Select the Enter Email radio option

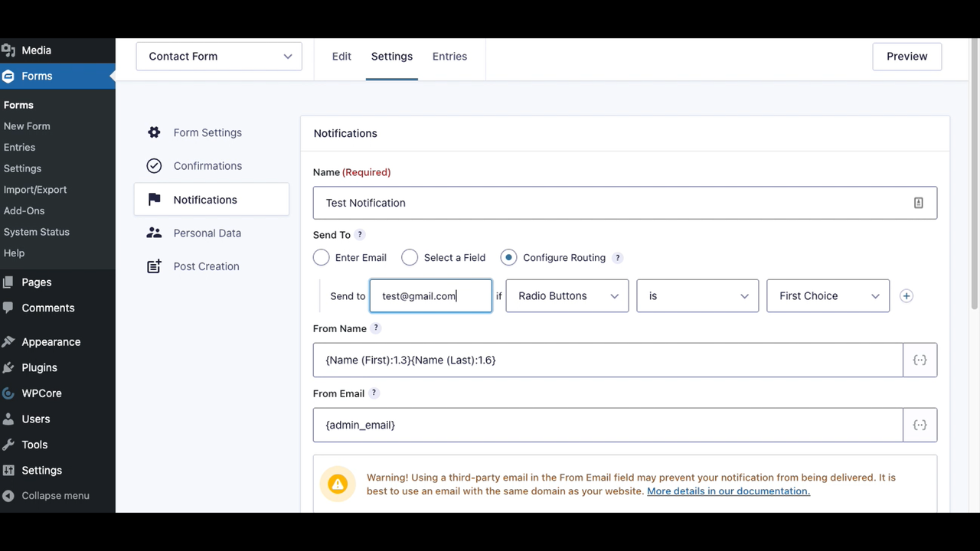[x=321, y=257]
